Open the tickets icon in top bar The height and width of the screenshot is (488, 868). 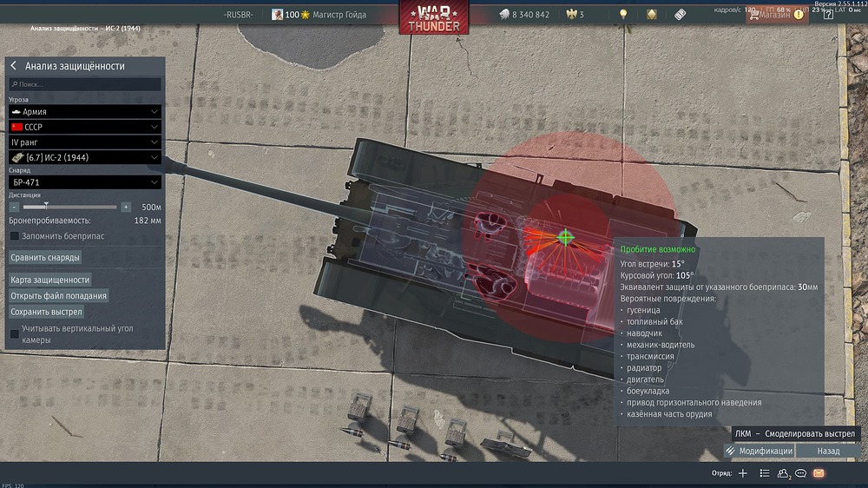click(680, 15)
